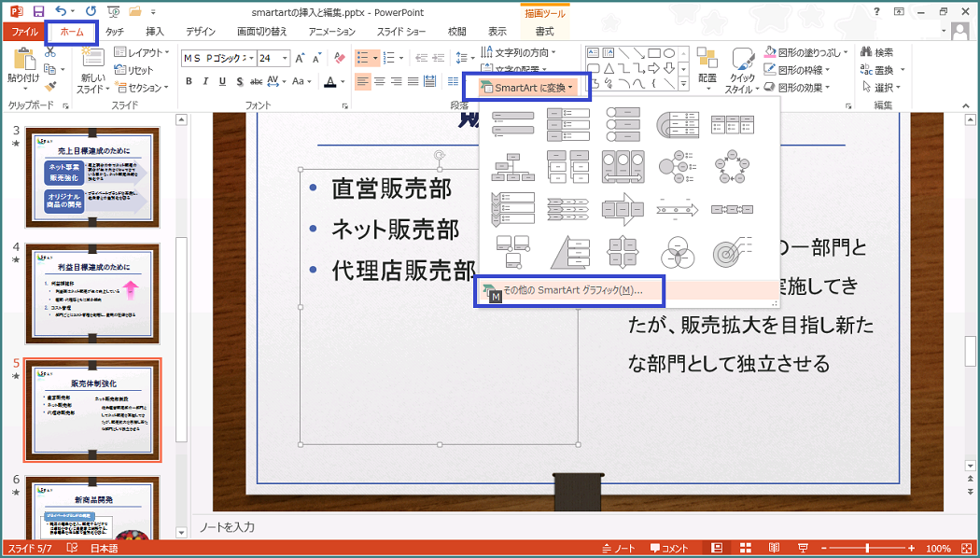Toggle Strikethrough formatting
980x558 pixels.
click(x=257, y=81)
